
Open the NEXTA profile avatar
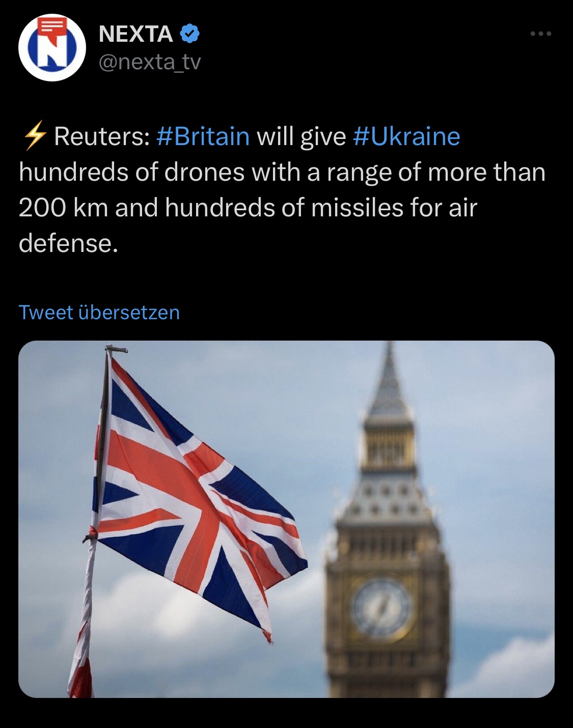[51, 48]
